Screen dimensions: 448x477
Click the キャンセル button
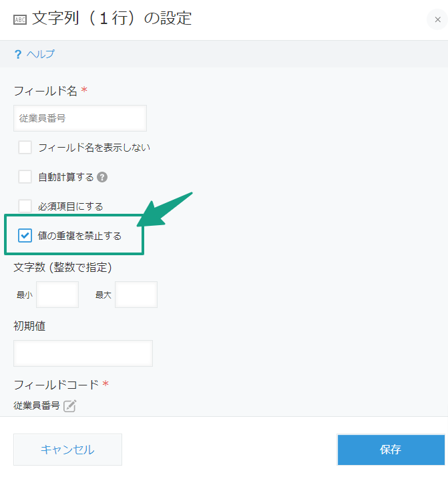click(x=67, y=450)
